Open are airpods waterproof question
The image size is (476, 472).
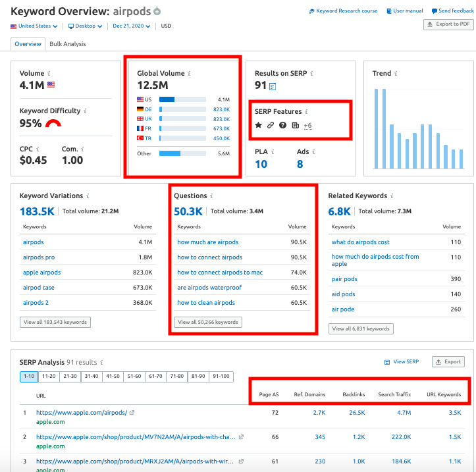pos(209,288)
